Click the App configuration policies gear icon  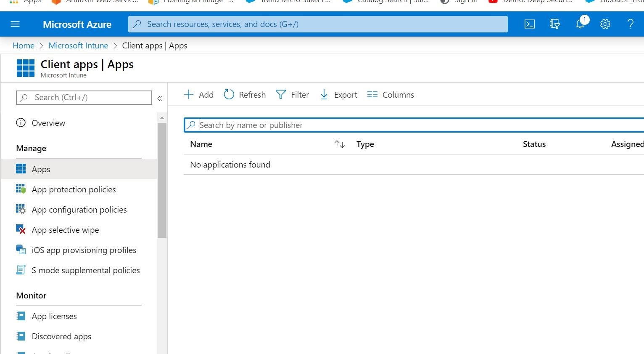click(21, 209)
